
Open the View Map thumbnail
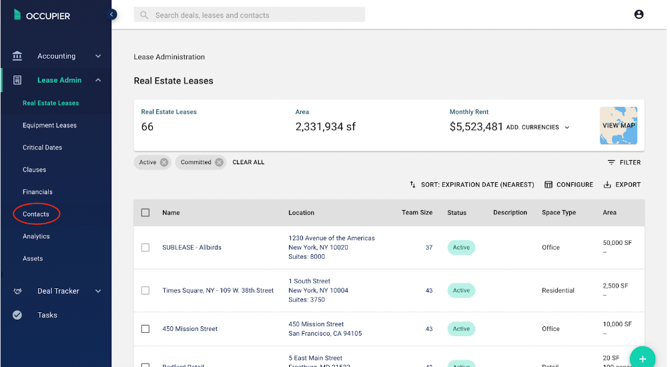(618, 126)
